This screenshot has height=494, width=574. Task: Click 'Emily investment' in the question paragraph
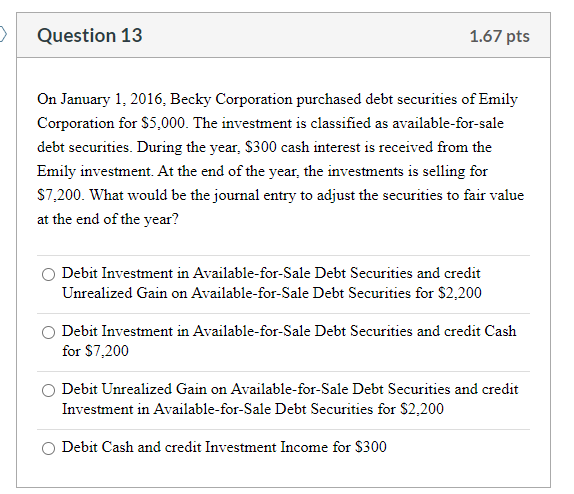click(x=95, y=171)
